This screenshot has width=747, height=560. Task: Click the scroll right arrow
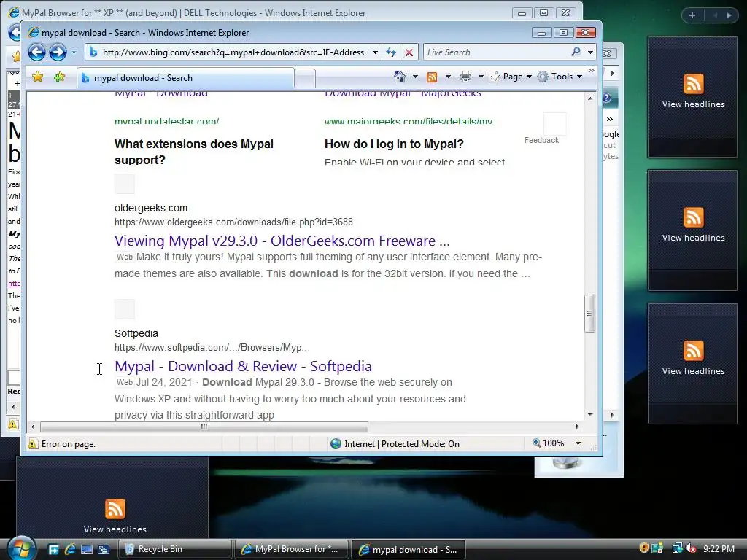coord(577,427)
